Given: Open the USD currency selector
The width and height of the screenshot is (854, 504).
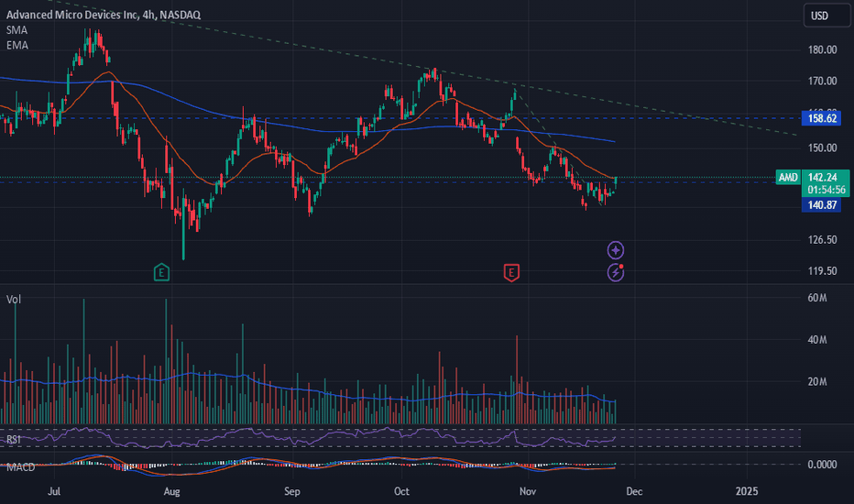Looking at the screenshot, I should point(826,16).
